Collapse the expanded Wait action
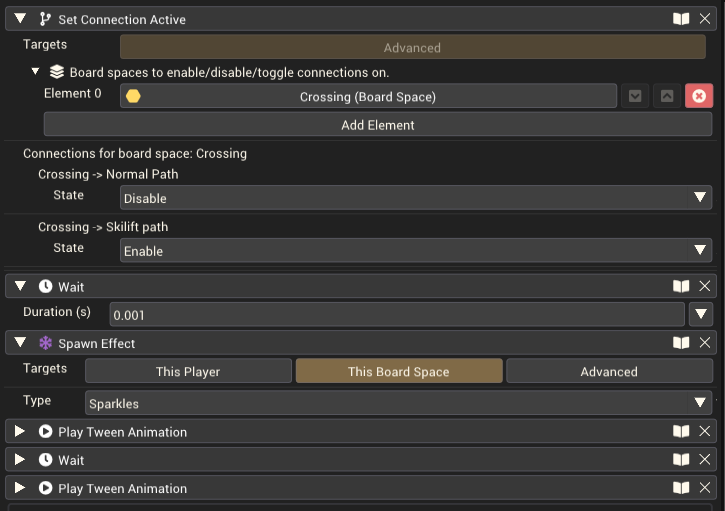This screenshot has width=725, height=511. (20, 286)
